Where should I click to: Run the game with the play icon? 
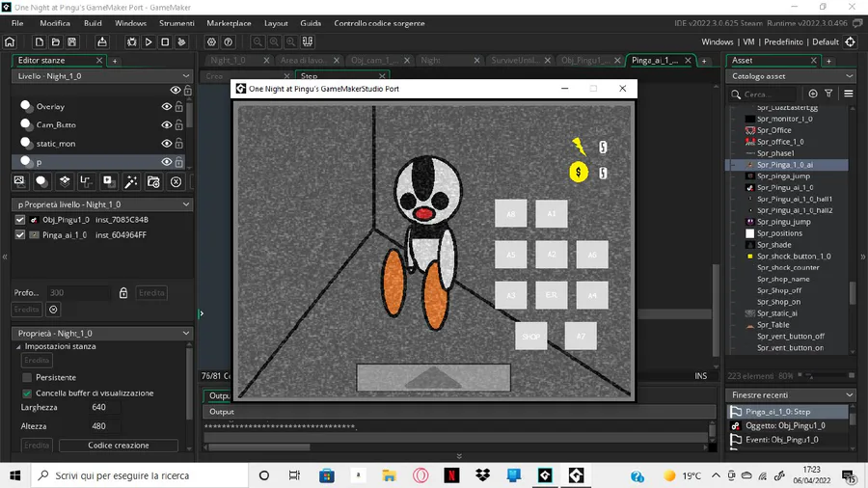pos(149,42)
